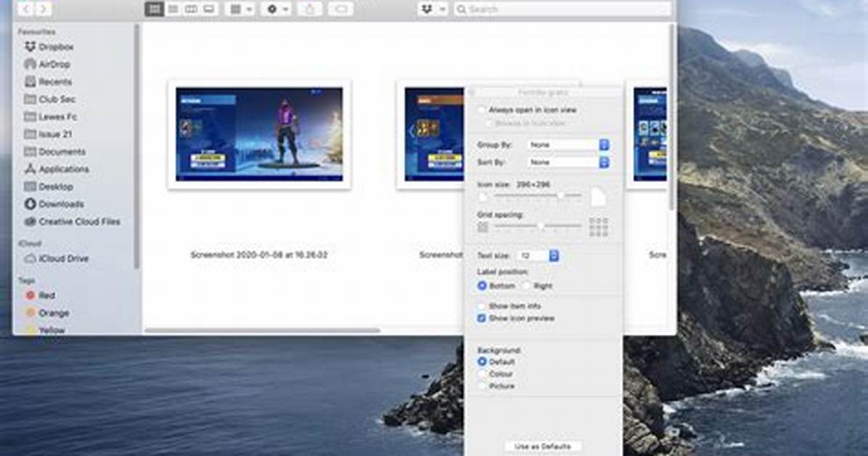Go forward with the Finder forward arrow
This screenshot has height=456, width=868.
click(43, 8)
